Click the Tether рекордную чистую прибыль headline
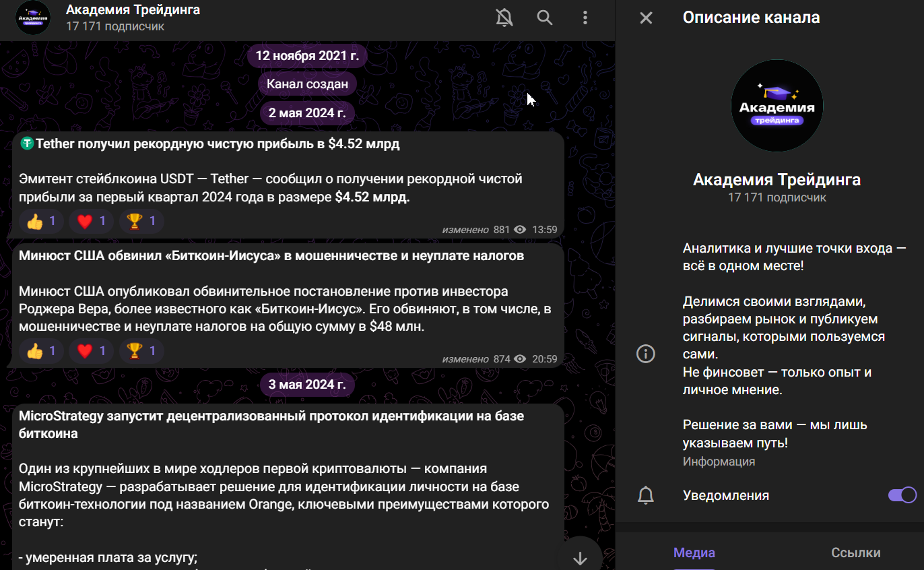The width and height of the screenshot is (924, 570). point(218,144)
